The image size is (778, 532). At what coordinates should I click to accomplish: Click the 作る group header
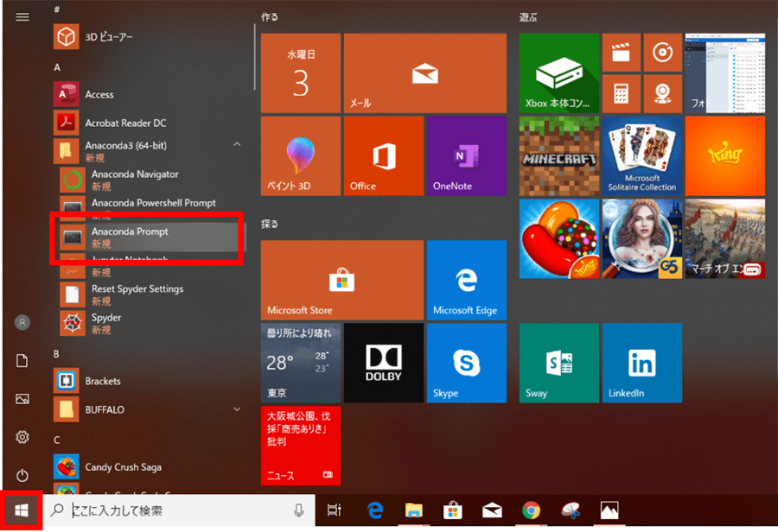click(x=270, y=17)
